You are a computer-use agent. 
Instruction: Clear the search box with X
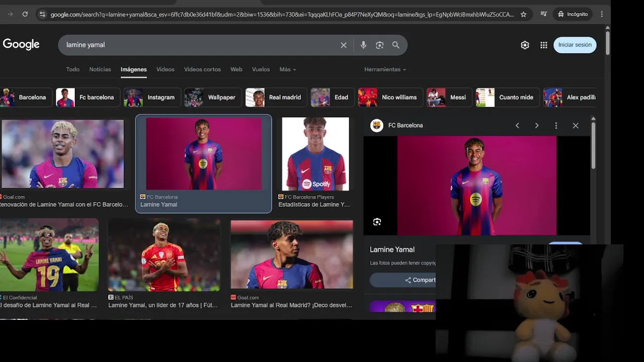[x=344, y=45]
